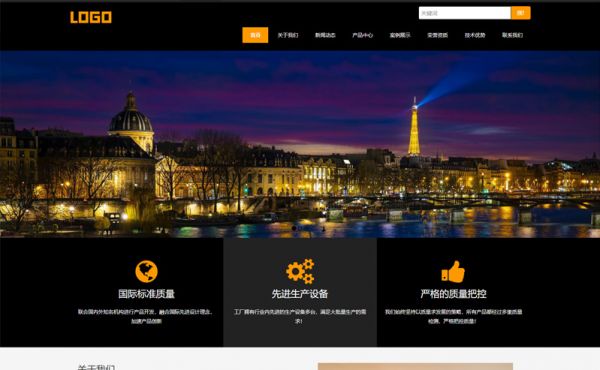Screen dimensions: 600x370
Task: Open the 荣誉资质 navigation link
Action: 437,35
